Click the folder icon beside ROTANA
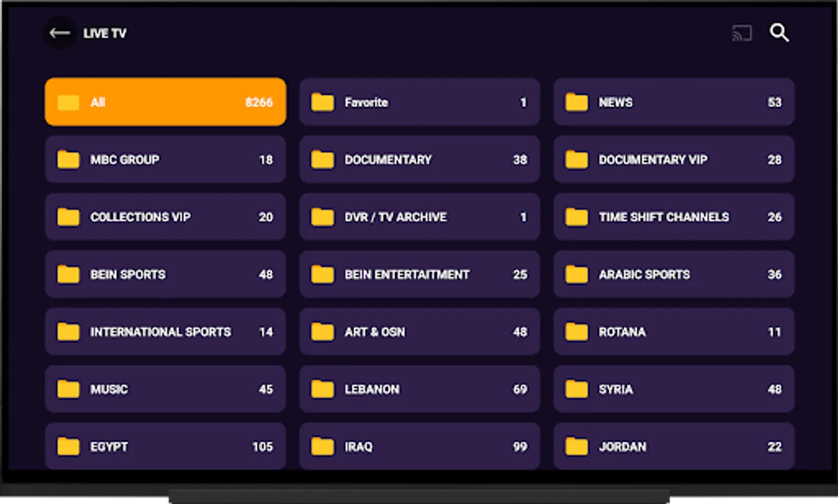 point(576,332)
